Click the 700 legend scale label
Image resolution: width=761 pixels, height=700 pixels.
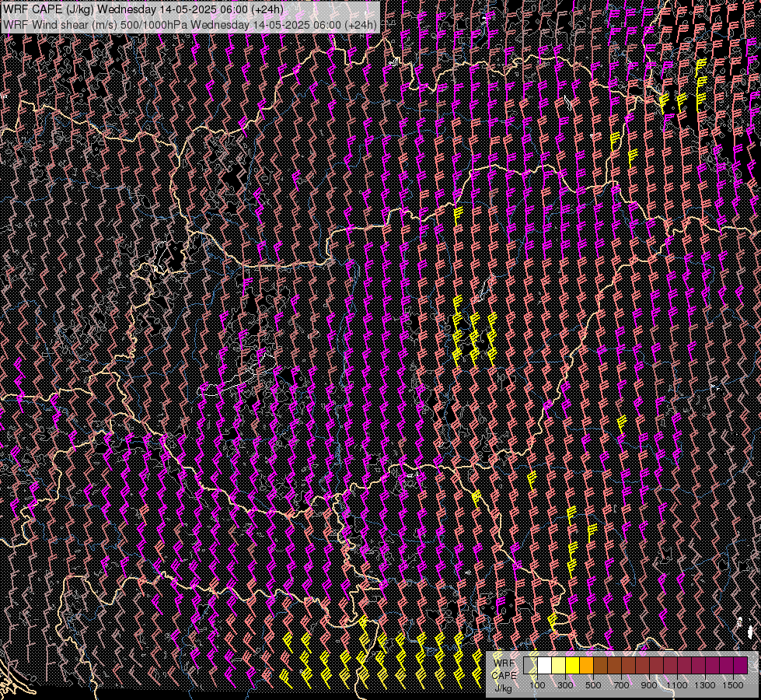[621, 685]
